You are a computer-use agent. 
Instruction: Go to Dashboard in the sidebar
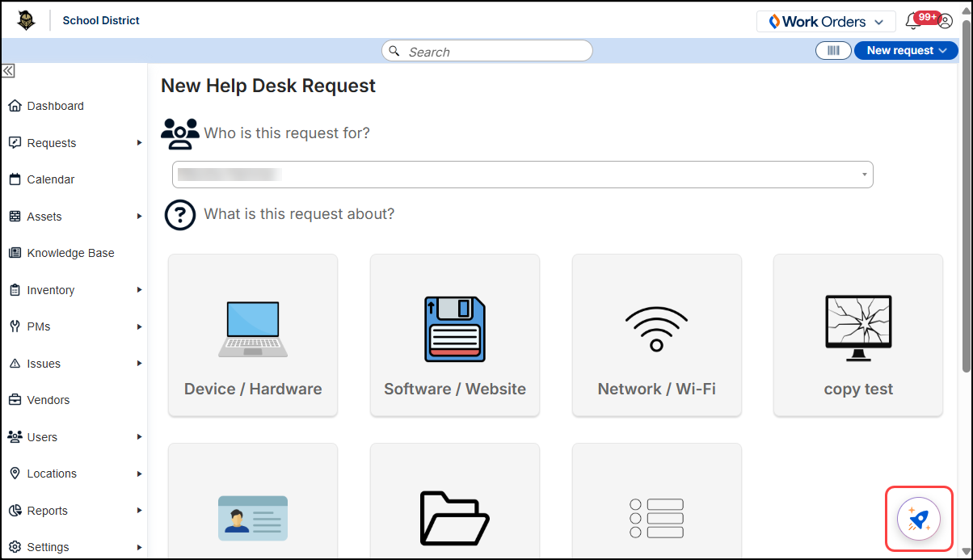(x=55, y=106)
